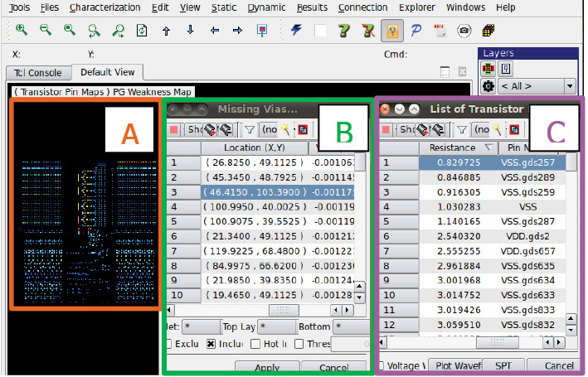Click the pan left arrow icon

pyautogui.click(x=214, y=30)
